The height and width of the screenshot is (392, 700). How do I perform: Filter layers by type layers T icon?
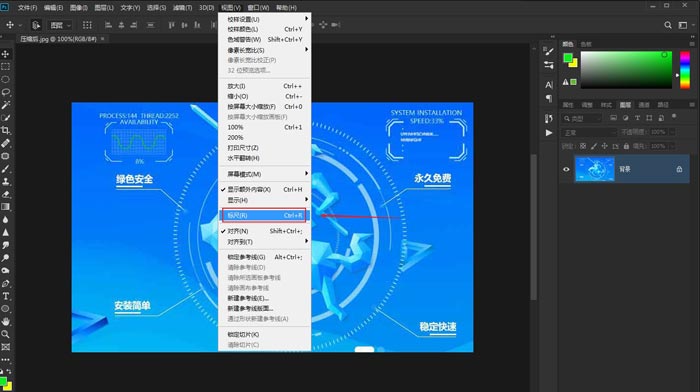click(x=637, y=118)
